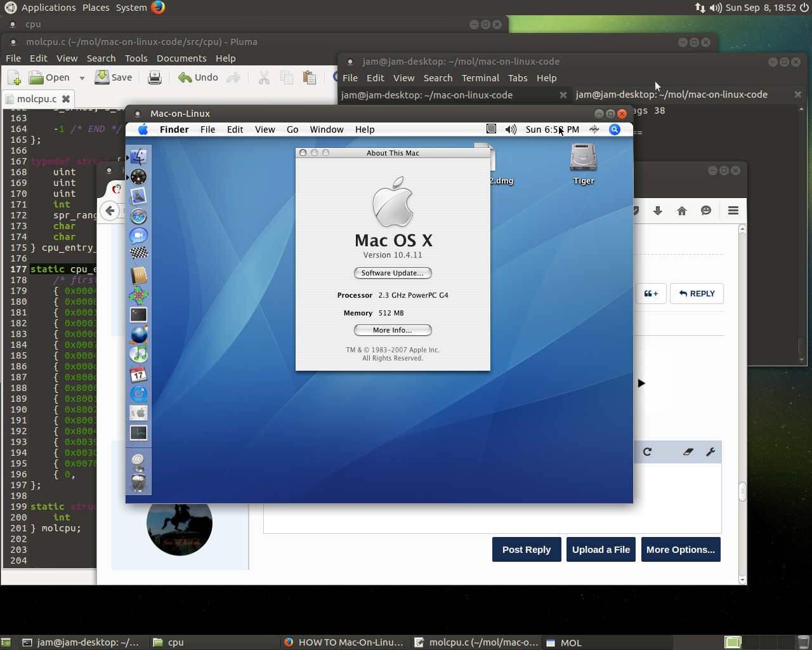This screenshot has width=812, height=650.
Task: Open Tools menu in Pluma
Action: [x=136, y=58]
